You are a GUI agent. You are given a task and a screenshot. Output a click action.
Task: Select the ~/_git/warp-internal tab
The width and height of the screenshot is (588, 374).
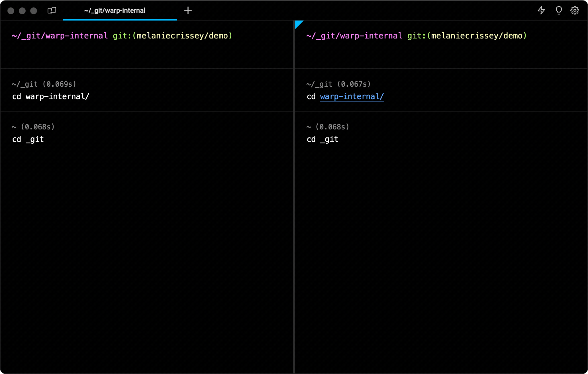click(115, 11)
